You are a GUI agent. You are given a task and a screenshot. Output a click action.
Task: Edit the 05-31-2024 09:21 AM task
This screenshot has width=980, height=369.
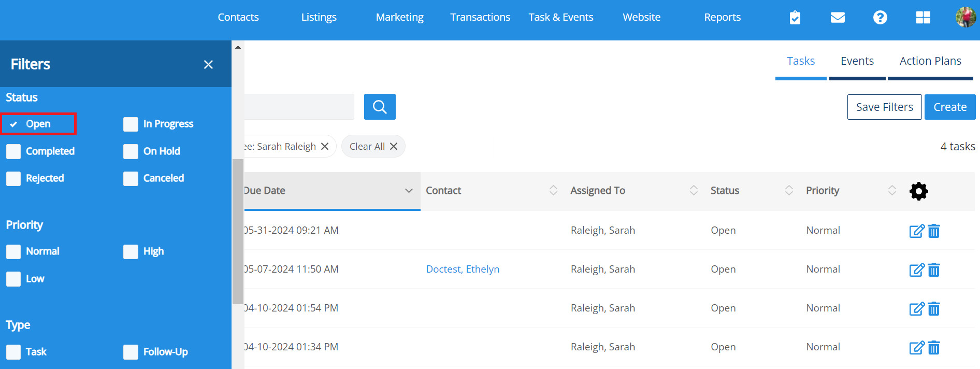click(x=916, y=231)
